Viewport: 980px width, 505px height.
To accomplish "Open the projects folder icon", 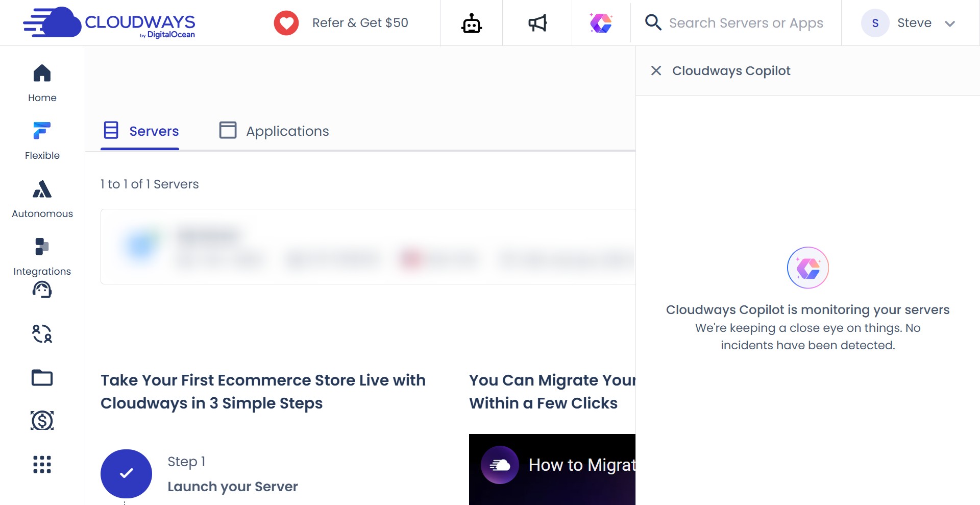I will tap(42, 378).
